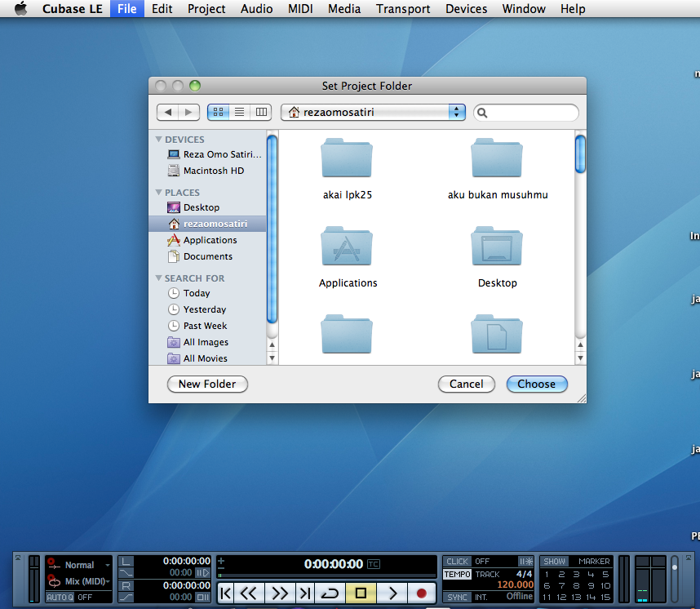700x609 pixels.
Task: Switch to column view
Action: (261, 112)
